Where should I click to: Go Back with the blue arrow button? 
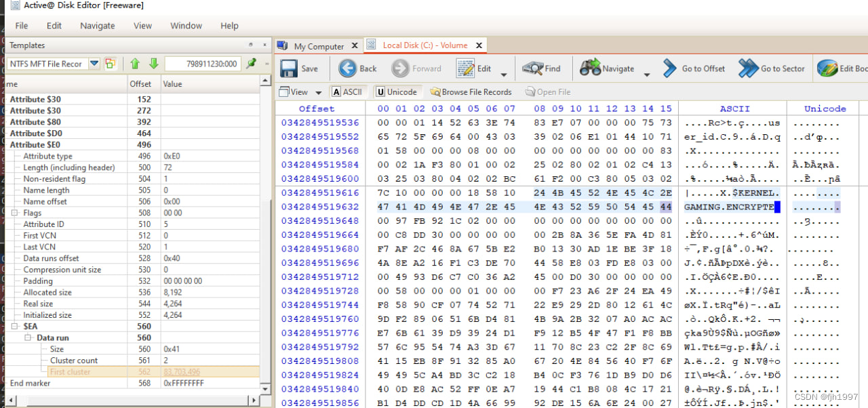pyautogui.click(x=358, y=68)
